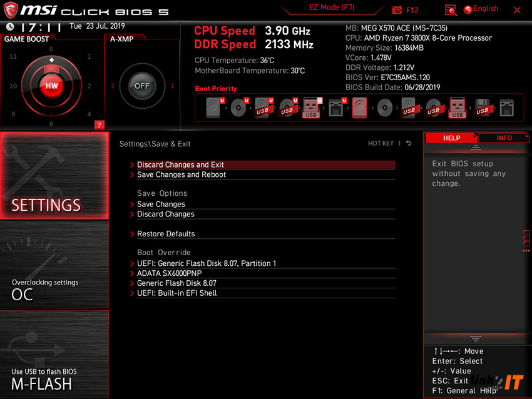
Task: Select the highlighted legacy hard disk boot icon
Action: click(x=360, y=108)
